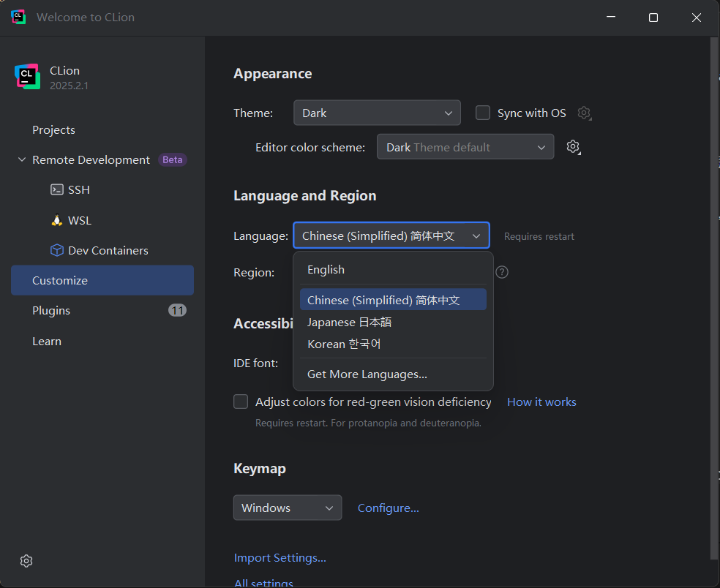Select Dev Containers item

tap(102, 250)
